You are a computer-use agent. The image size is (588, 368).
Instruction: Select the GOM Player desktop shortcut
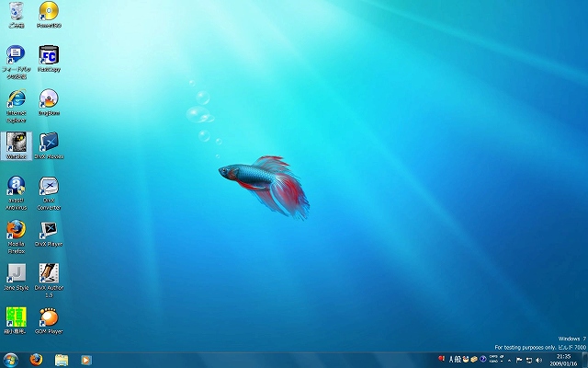[x=49, y=321]
